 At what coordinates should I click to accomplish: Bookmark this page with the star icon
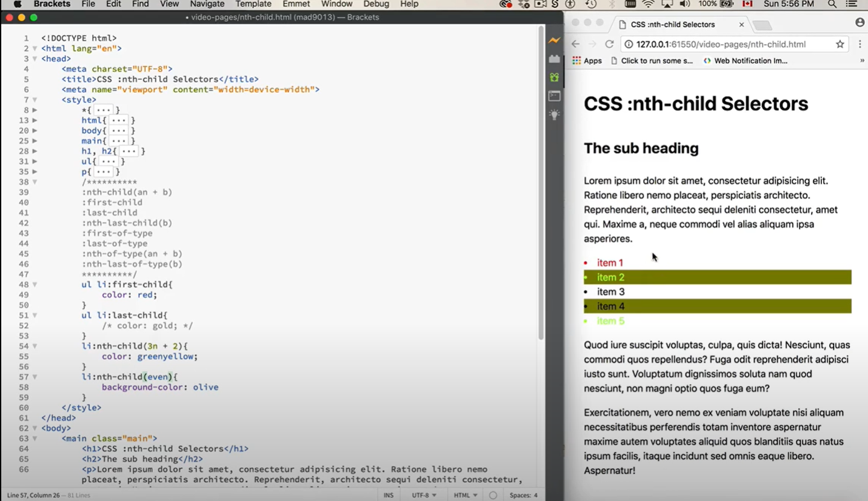840,44
